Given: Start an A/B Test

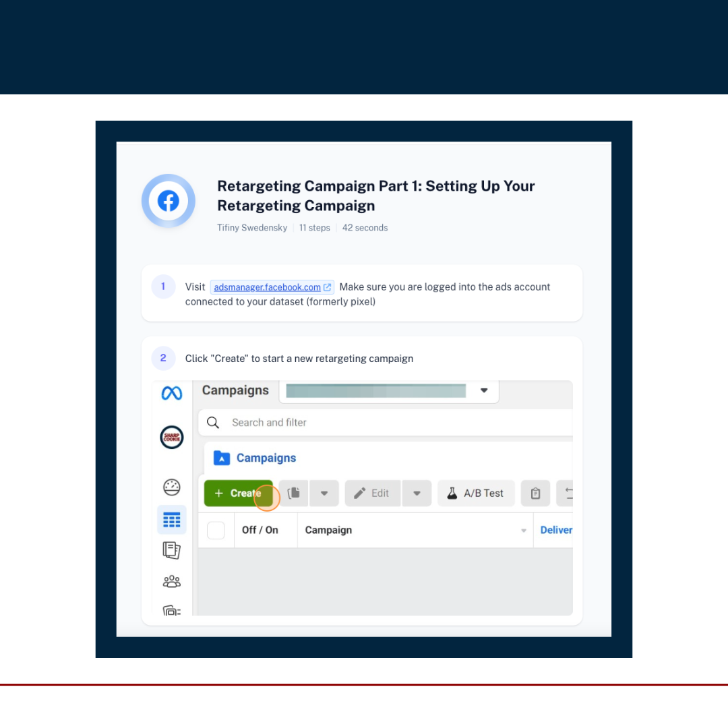Looking at the screenshot, I should 476,493.
